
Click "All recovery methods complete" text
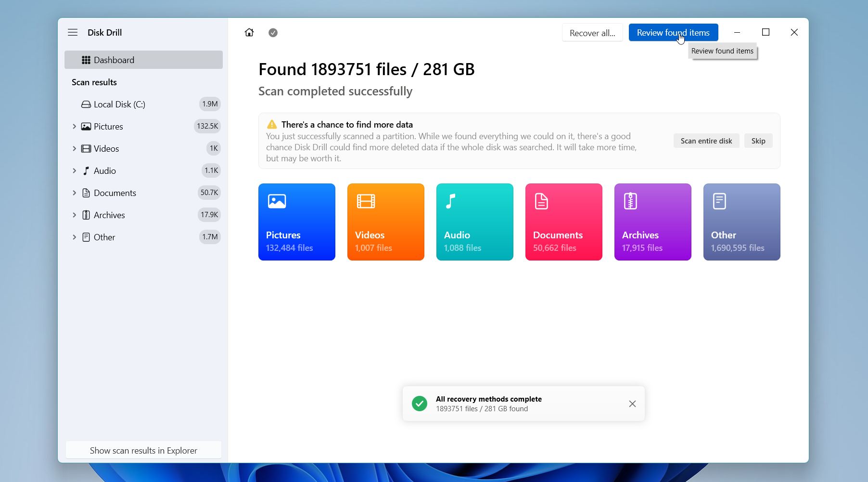tap(489, 399)
